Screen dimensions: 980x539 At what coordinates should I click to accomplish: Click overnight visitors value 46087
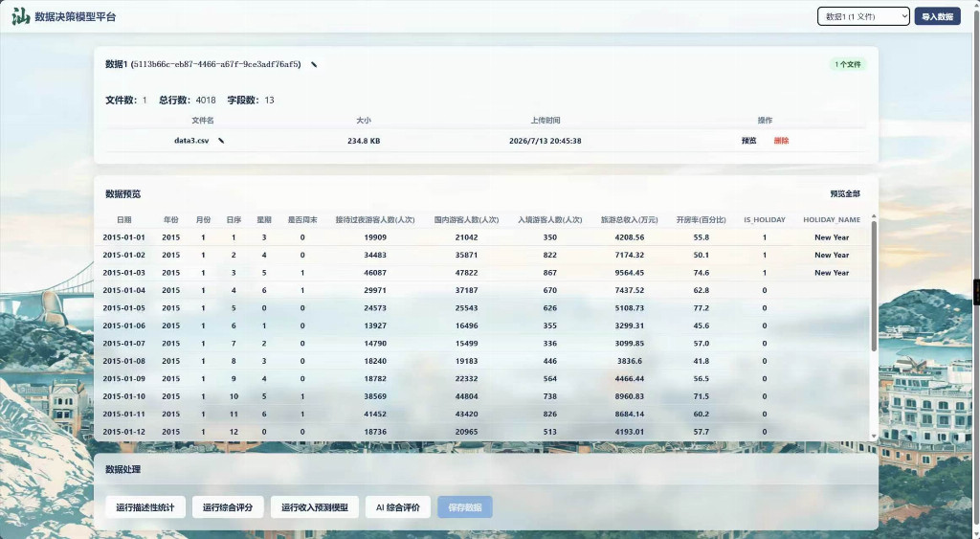click(375, 273)
